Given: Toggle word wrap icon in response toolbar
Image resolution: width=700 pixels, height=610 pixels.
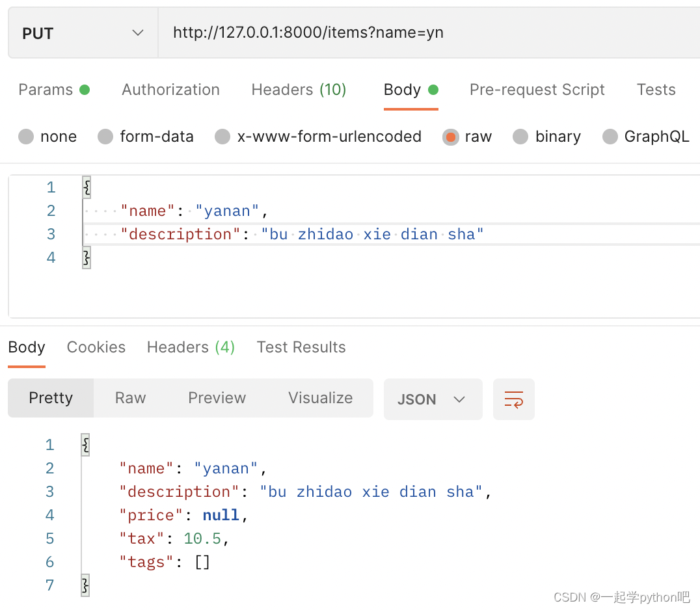Looking at the screenshot, I should coord(513,399).
